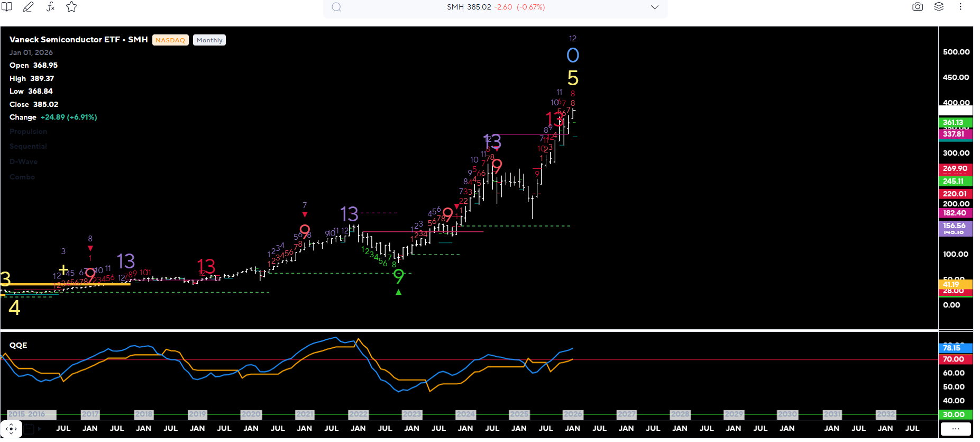Open the calendar date picker icon
This screenshot has width=980, height=442.
29,429
